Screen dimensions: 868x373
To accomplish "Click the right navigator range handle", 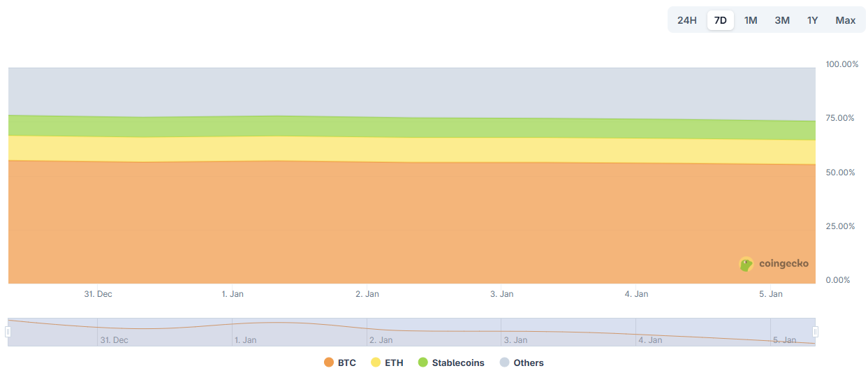I will (815, 332).
